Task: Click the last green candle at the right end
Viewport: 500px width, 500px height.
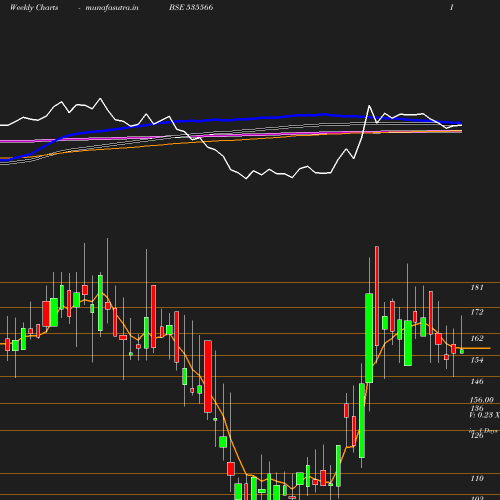Action: [x=462, y=351]
